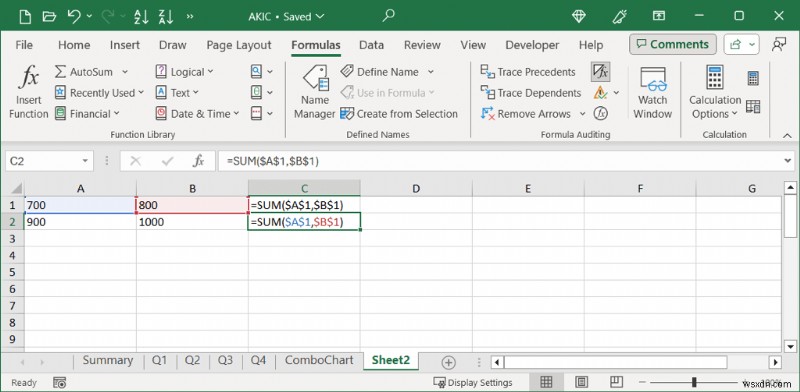This screenshot has height=392, width=800.
Task: Select cell B2 containing 1000
Action: coord(192,222)
